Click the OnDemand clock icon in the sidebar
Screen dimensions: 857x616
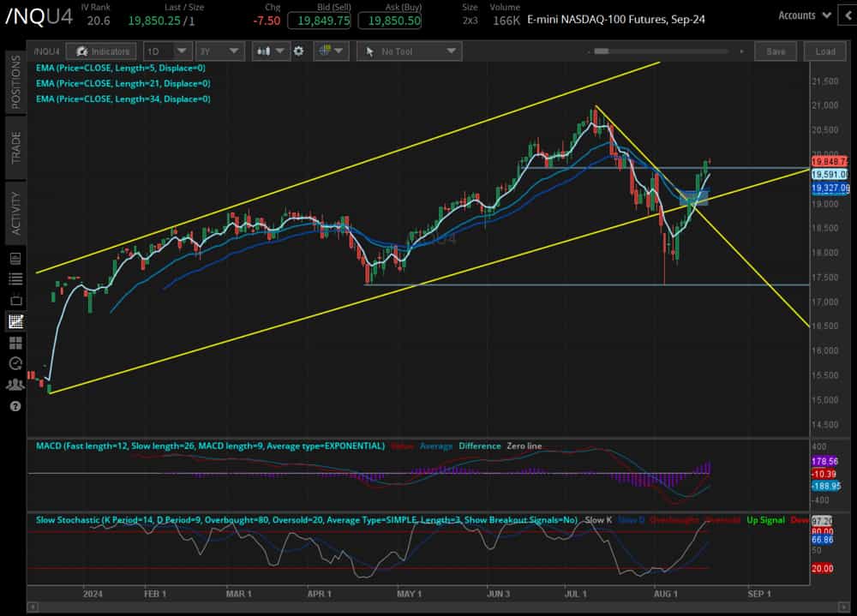14,363
